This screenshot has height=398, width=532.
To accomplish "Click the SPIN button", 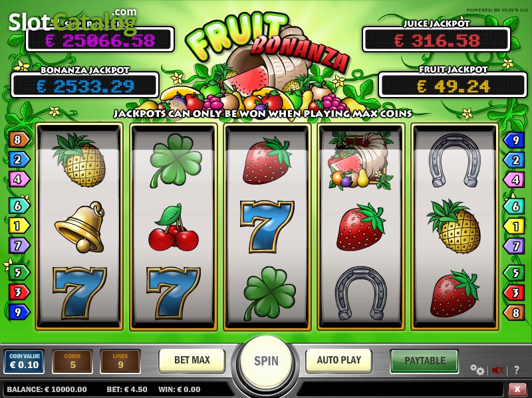I will point(266,361).
